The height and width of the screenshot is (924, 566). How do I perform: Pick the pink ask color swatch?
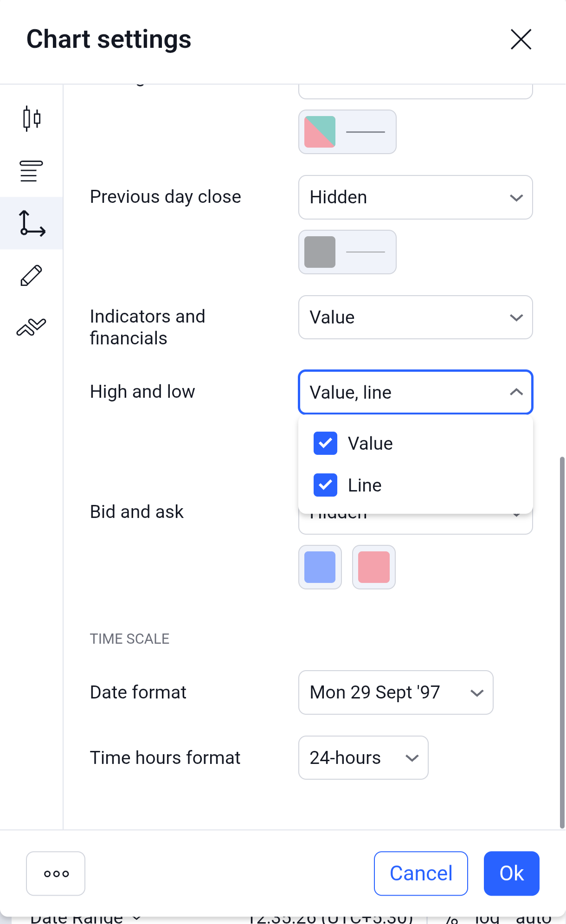click(374, 567)
